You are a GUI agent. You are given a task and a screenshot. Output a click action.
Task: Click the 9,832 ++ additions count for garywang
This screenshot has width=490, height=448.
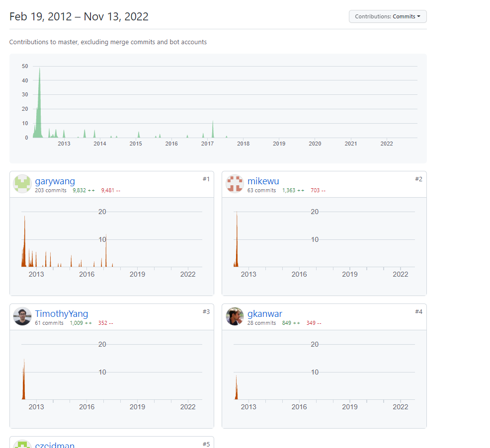pos(84,190)
